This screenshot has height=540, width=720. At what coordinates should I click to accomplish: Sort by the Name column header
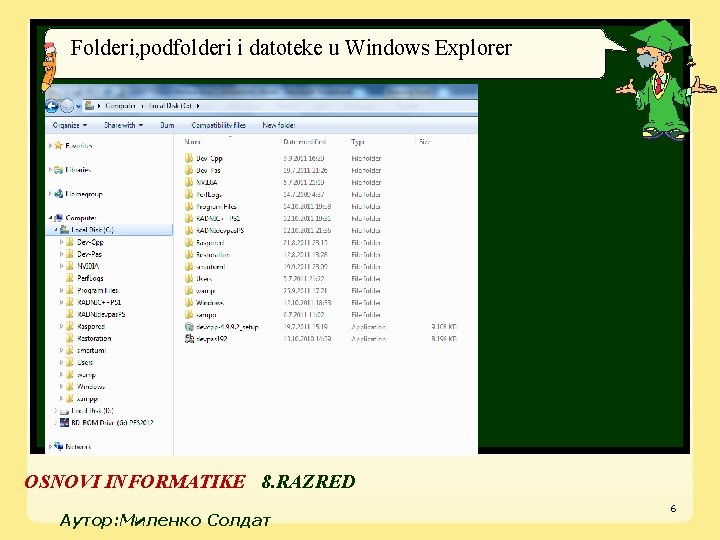192,142
